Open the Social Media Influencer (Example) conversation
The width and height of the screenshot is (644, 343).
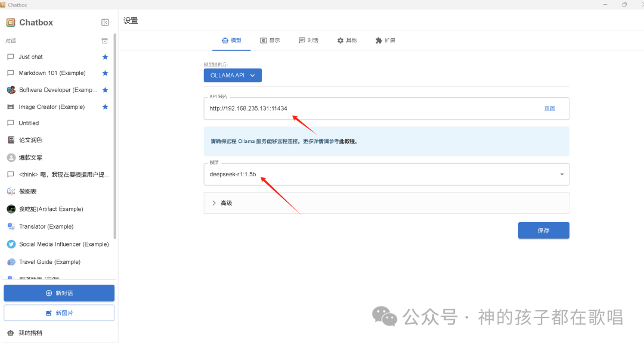tap(57, 244)
